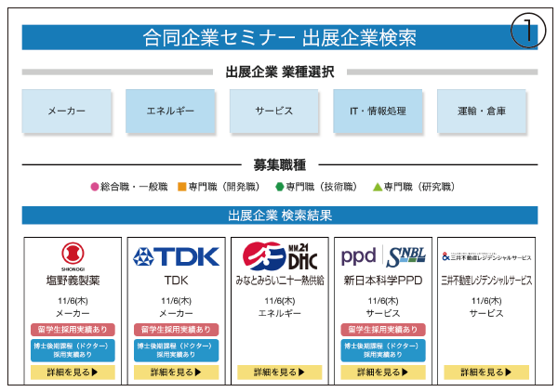Filter by IT・情報処理 industry
558x392 pixels.
(378, 111)
